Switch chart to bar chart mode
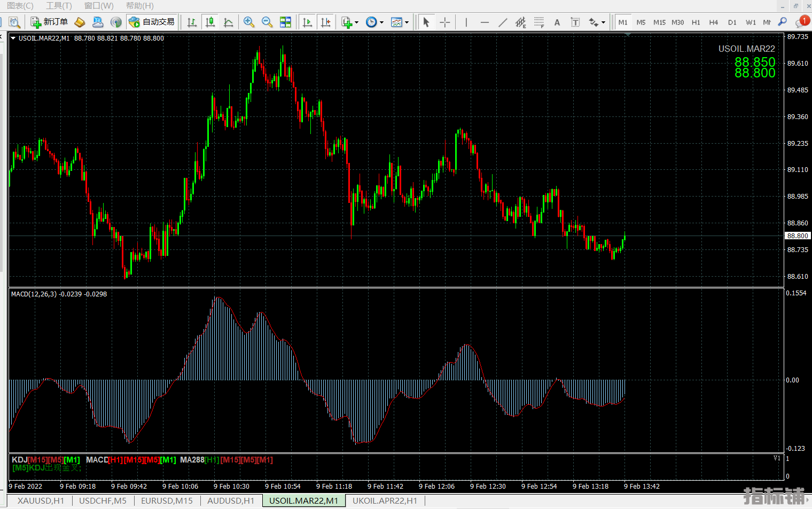 (x=192, y=22)
